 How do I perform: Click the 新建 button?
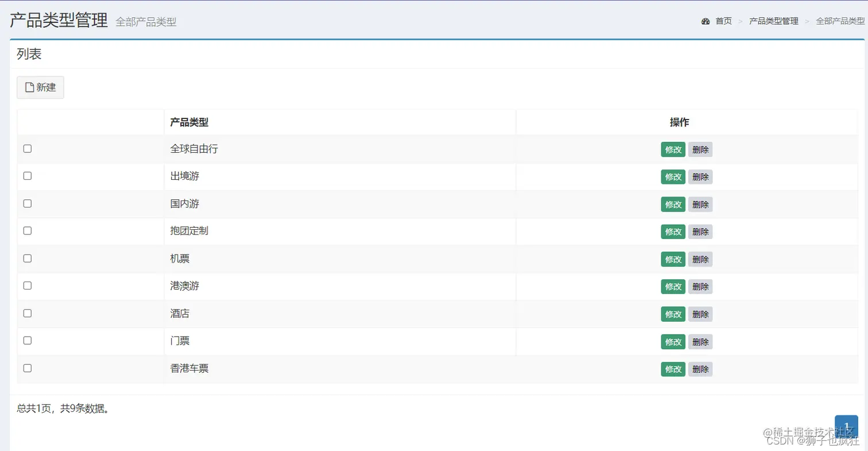[40, 87]
